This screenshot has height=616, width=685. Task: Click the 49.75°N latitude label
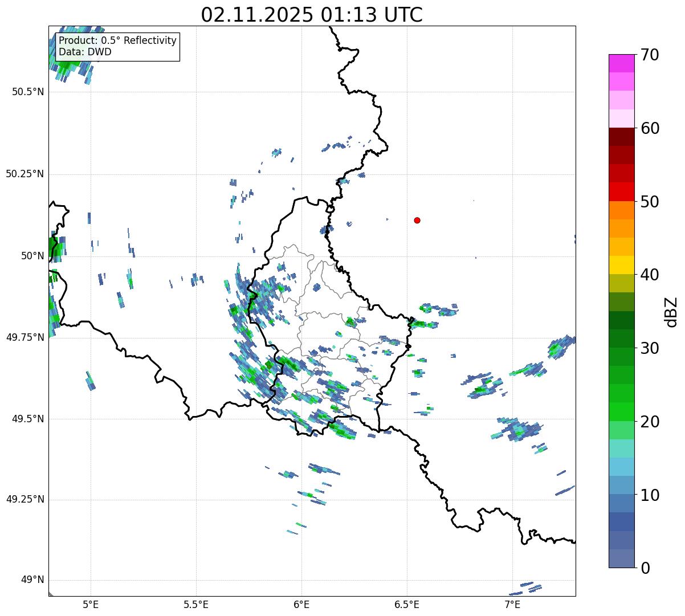(x=25, y=337)
